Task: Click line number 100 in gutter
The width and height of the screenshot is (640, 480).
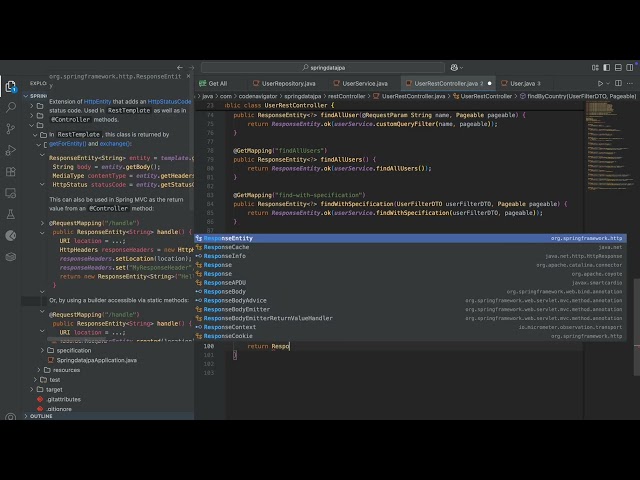Action: (209, 346)
